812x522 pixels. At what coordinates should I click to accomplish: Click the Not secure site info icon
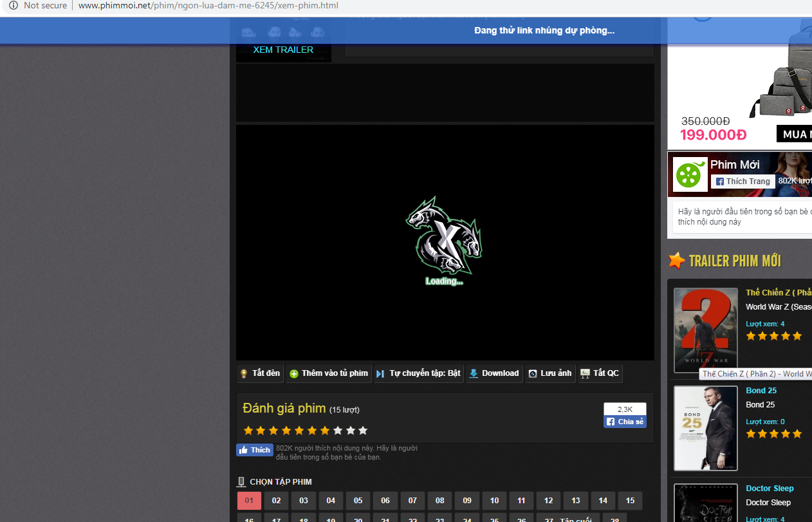point(14,6)
